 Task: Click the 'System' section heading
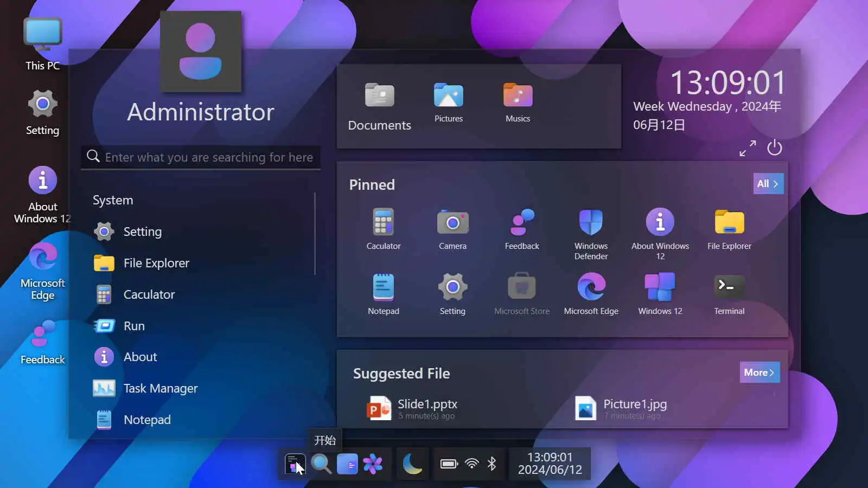(x=113, y=200)
